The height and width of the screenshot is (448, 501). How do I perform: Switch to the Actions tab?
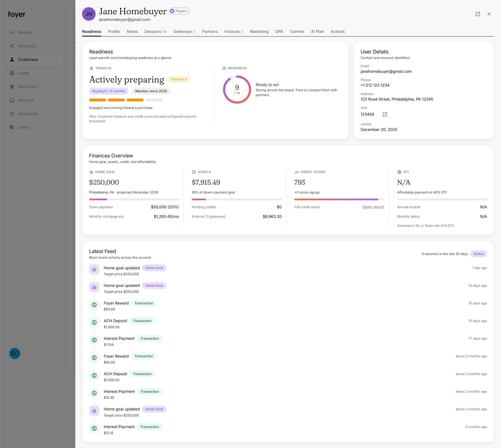pyautogui.click(x=338, y=32)
